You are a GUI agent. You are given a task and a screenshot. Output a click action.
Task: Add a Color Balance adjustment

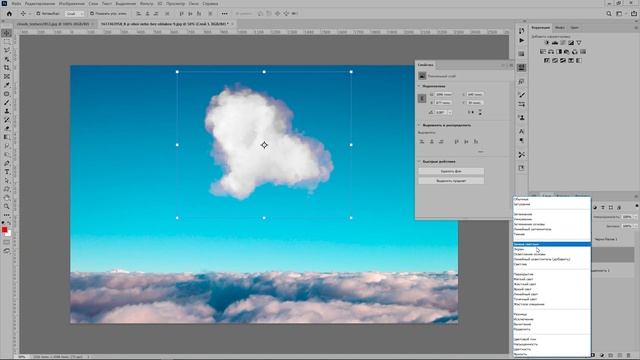551,52
